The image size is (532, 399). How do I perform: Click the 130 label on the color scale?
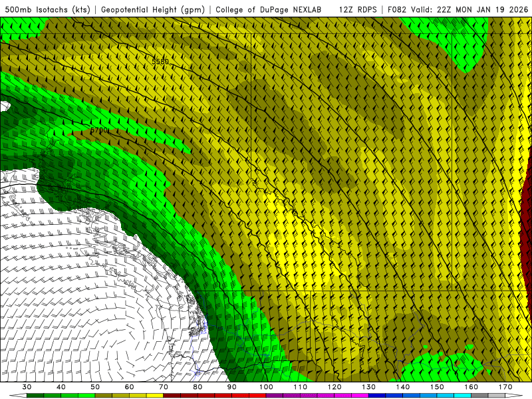tap(369, 387)
